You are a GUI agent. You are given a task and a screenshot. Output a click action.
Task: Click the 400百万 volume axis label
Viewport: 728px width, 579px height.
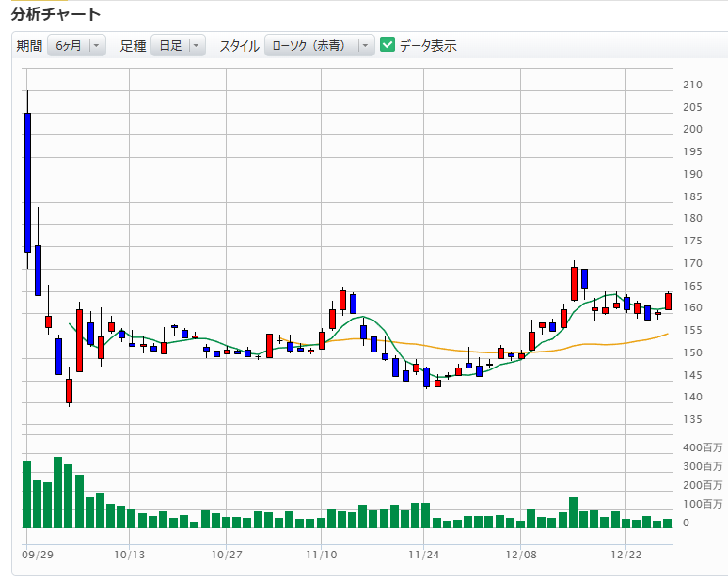tap(704, 446)
